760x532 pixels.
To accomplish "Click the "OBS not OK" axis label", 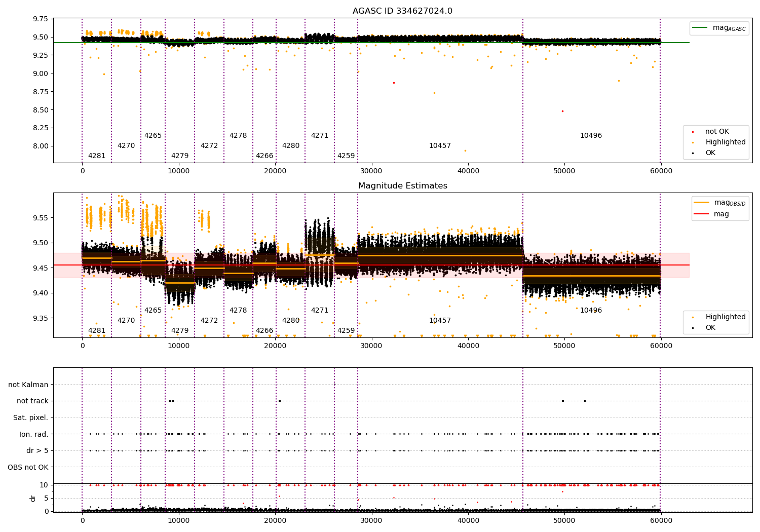I will pyautogui.click(x=28, y=468).
